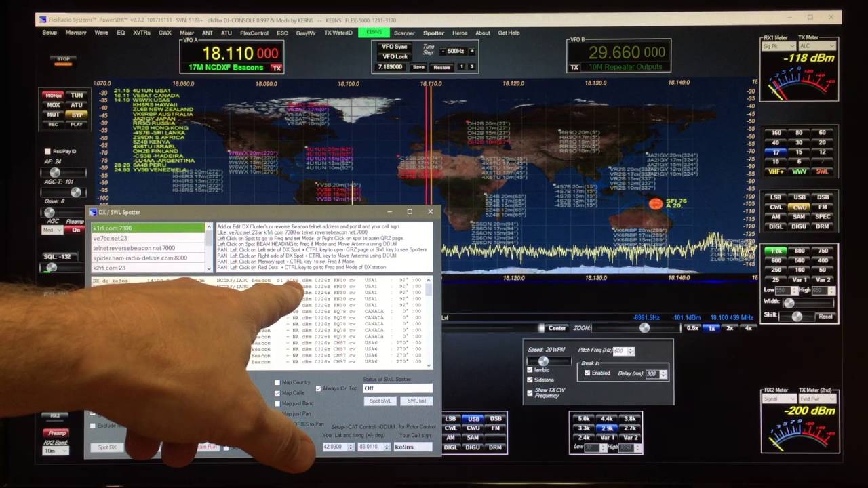The height and width of the screenshot is (488, 868).
Task: Select SPEC mode in RX1 mode panel
Action: 822,216
